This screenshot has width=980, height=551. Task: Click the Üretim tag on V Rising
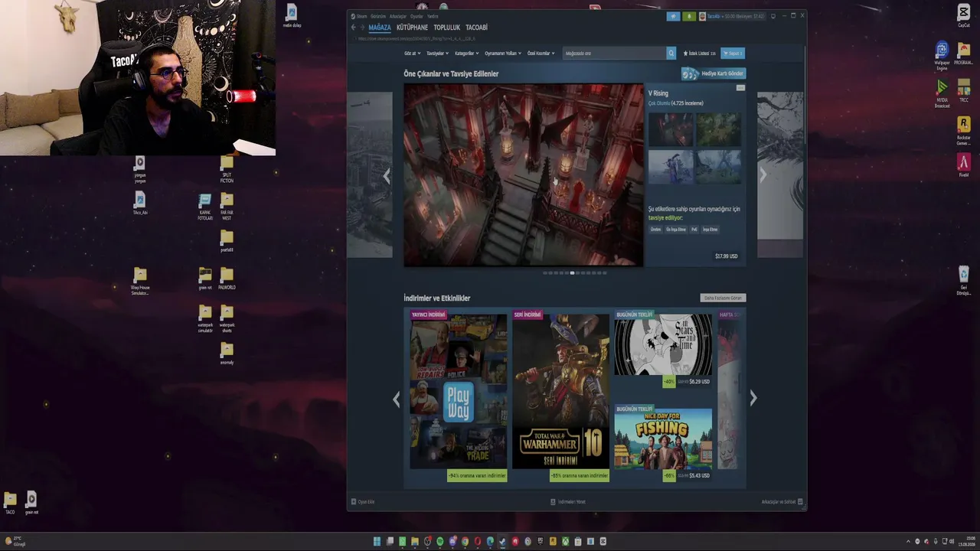(655, 230)
